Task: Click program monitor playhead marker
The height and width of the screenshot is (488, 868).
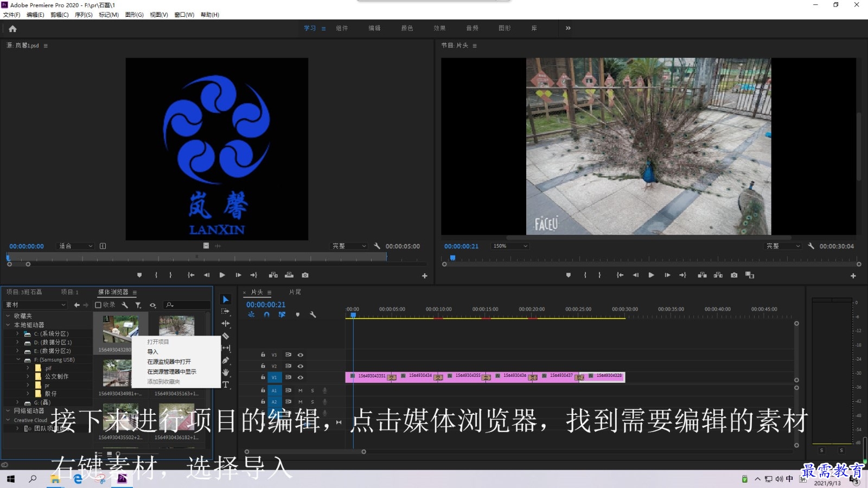Action: (x=452, y=258)
